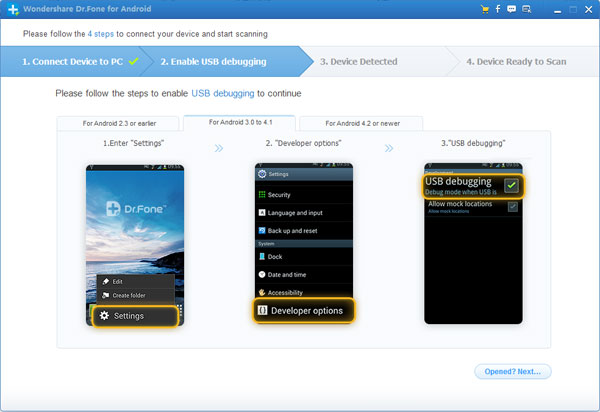Click the Settings gear icon on phone

[103, 316]
